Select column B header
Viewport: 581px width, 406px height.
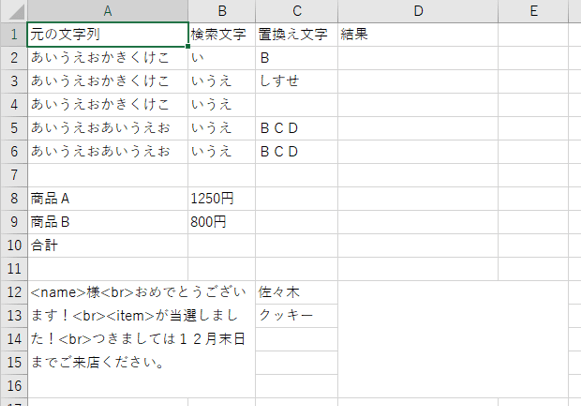click(222, 11)
